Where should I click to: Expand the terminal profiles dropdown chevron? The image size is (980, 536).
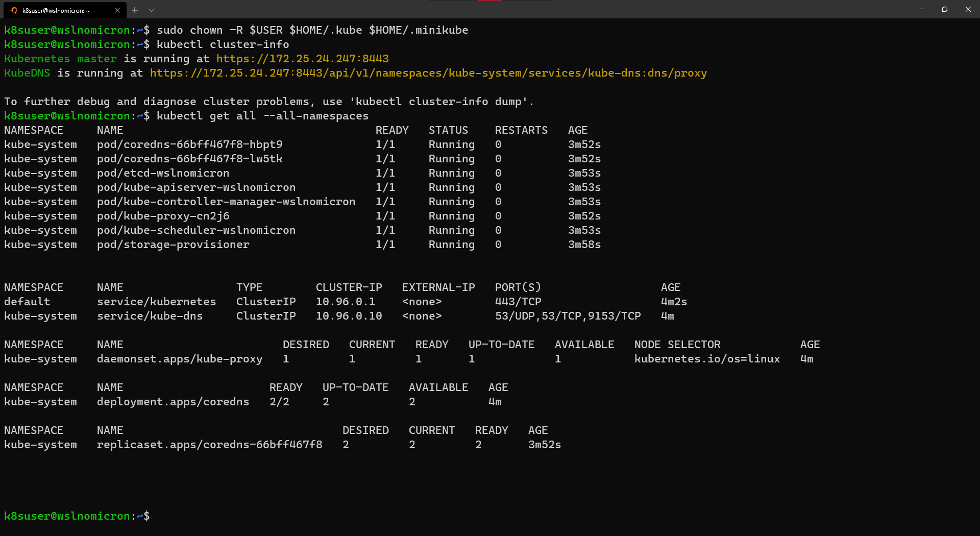pos(152,10)
